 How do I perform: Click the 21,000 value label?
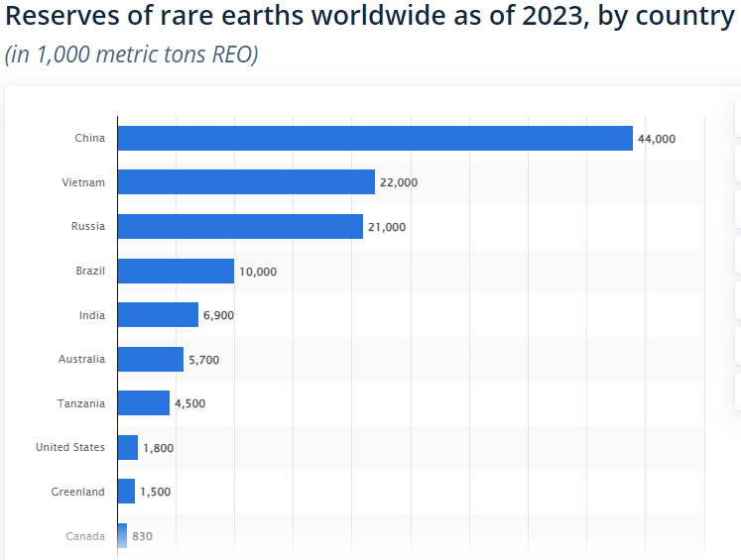coord(387,227)
